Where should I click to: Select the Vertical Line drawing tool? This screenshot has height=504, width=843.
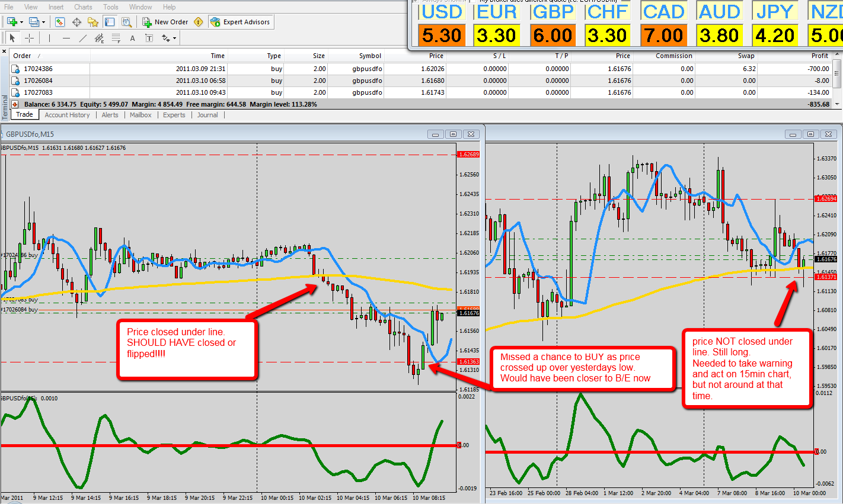pos(49,38)
